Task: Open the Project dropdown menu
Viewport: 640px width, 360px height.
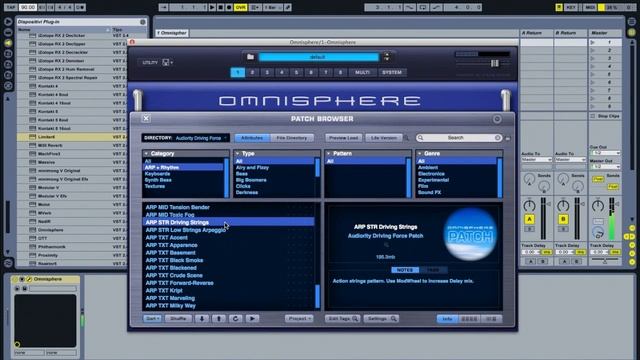Action: coord(299,318)
